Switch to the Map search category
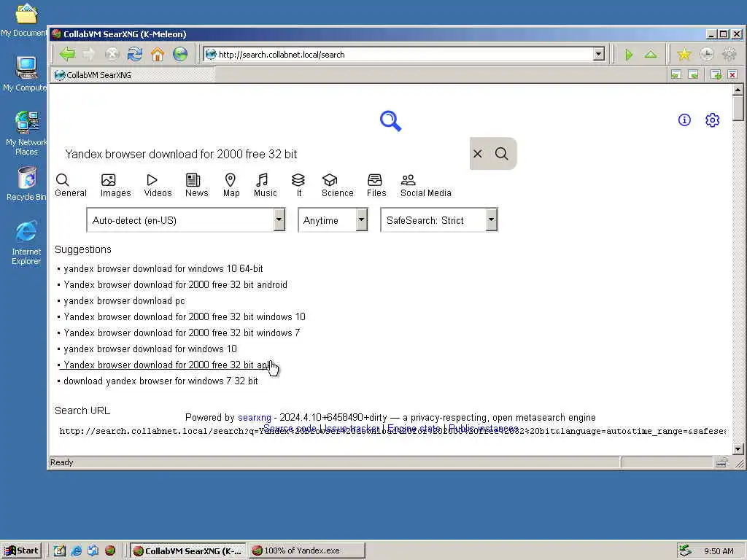The image size is (747, 560). click(231, 186)
